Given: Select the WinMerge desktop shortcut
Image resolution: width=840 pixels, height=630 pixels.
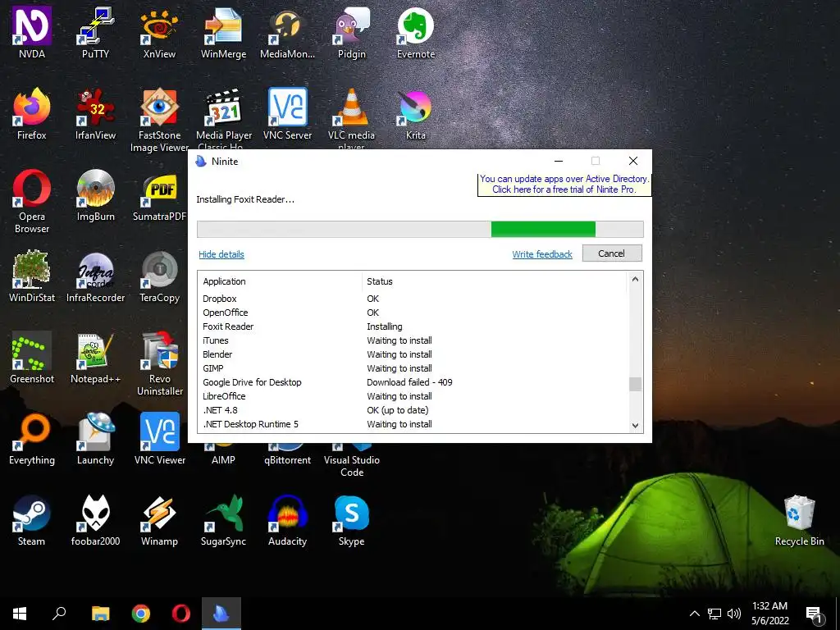Looking at the screenshot, I should tap(223, 32).
